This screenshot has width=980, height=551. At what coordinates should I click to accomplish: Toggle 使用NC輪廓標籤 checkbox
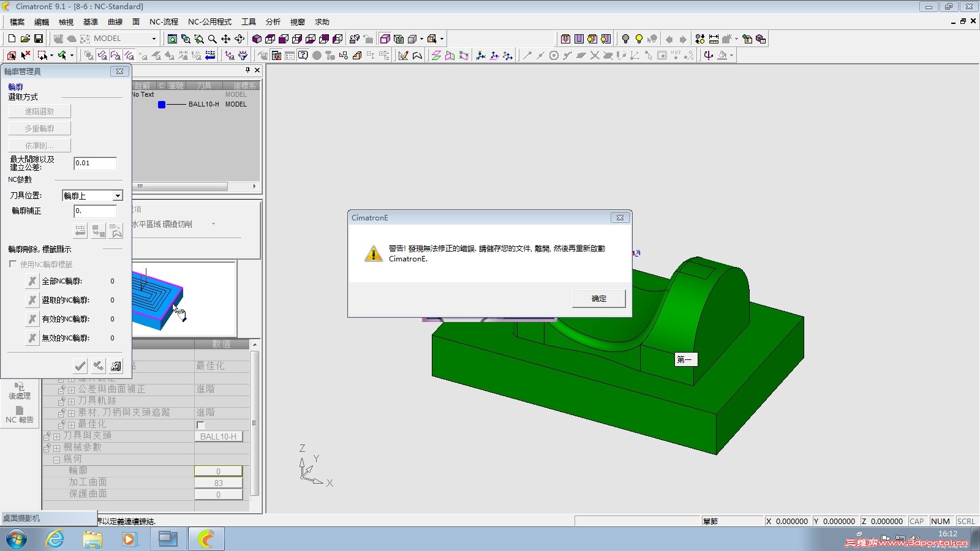[13, 264]
